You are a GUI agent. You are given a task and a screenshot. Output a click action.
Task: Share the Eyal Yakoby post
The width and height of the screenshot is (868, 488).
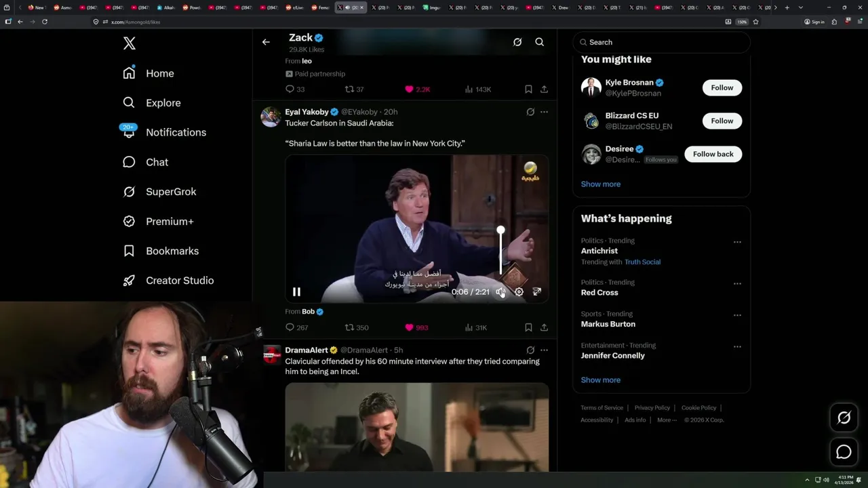point(544,327)
